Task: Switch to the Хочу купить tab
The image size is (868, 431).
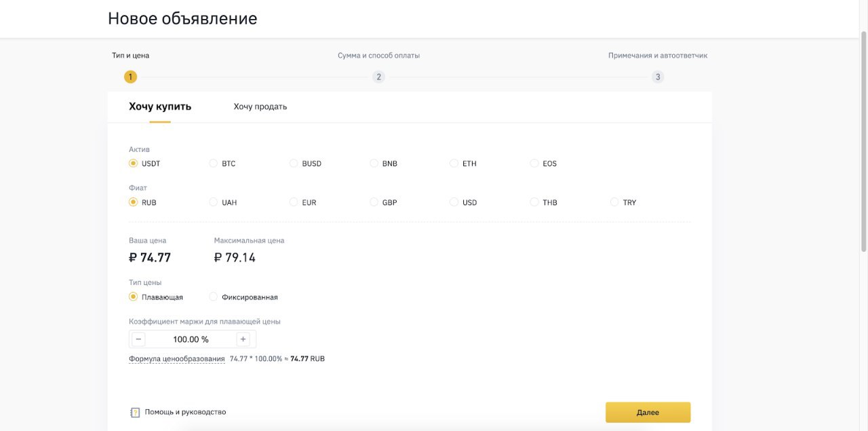Action: (161, 106)
